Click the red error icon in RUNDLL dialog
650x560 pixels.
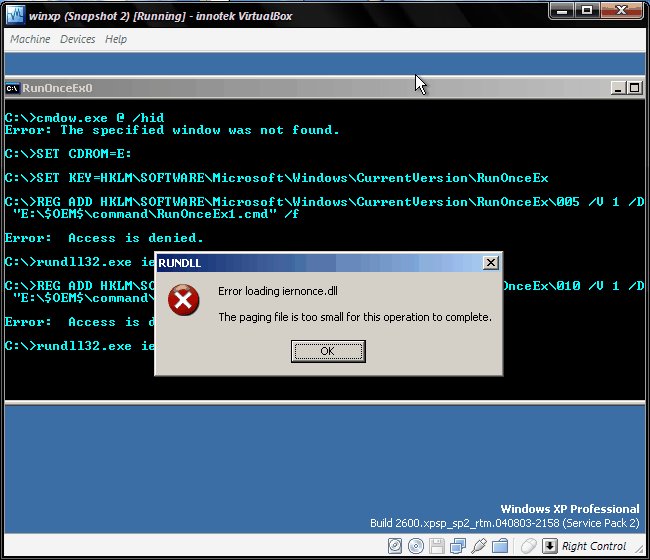pyautogui.click(x=183, y=300)
